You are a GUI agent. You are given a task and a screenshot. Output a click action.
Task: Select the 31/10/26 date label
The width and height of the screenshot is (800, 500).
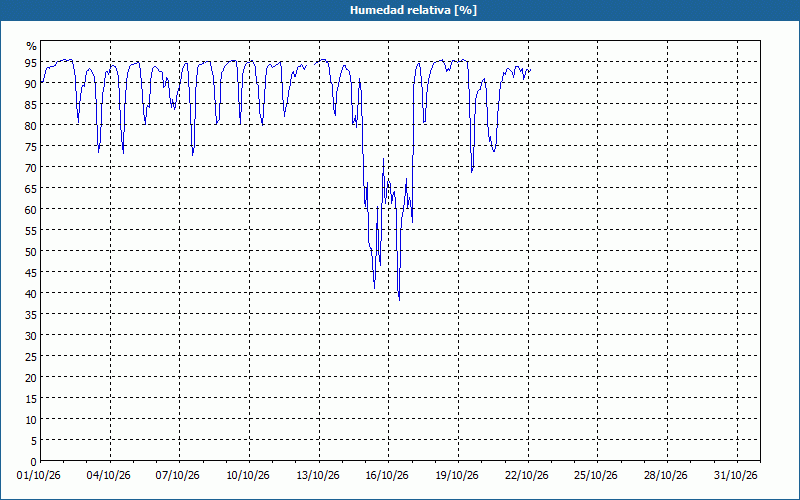click(736, 476)
